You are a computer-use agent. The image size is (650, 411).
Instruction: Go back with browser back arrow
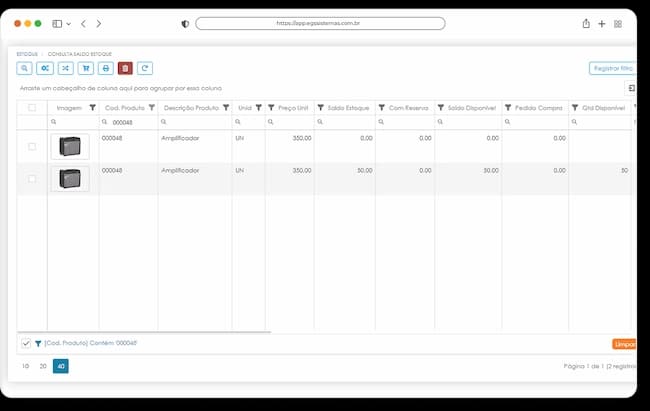[83, 24]
